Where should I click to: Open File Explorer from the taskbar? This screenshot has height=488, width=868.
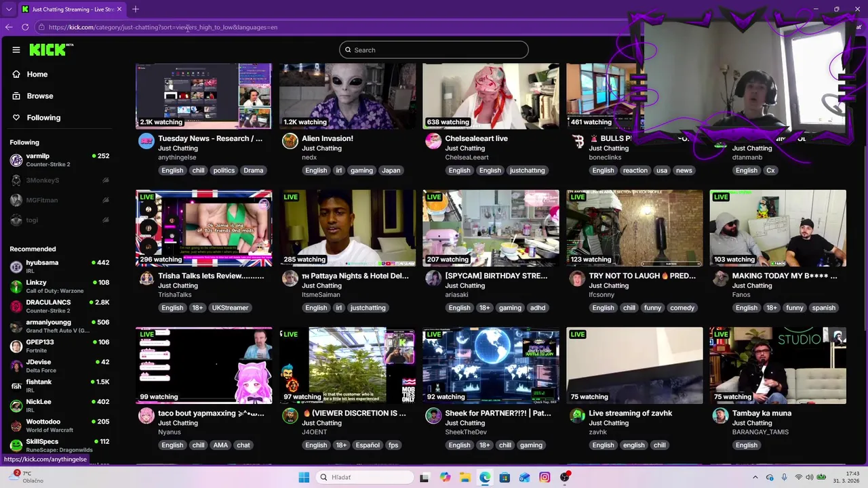(465, 477)
